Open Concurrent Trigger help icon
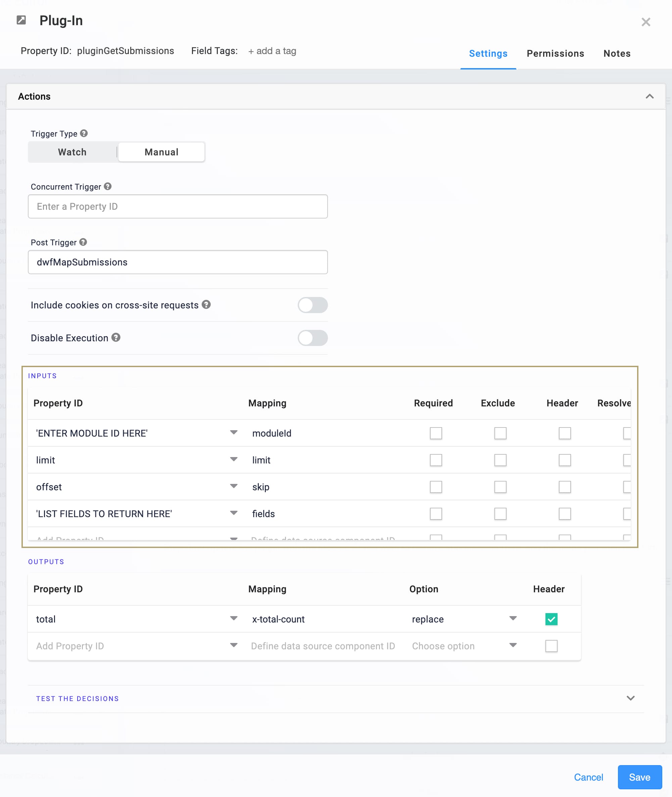 [x=108, y=186]
